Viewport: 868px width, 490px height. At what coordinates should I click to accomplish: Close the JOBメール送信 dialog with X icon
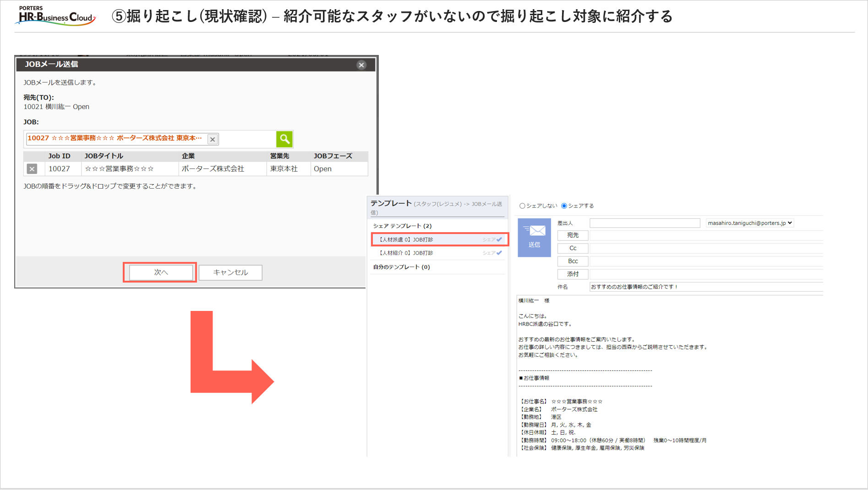coord(361,65)
